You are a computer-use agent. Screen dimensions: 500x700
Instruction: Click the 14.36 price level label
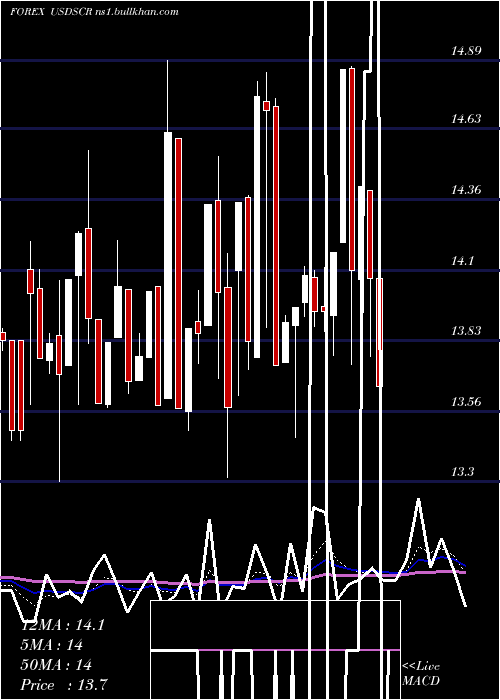coord(466,190)
